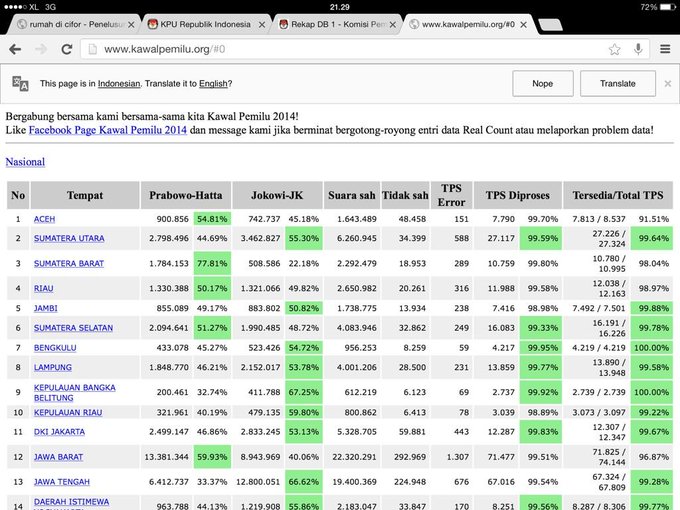Select the www.kawalpemilu.org tab
The width and height of the screenshot is (680, 510).
[x=468, y=25]
